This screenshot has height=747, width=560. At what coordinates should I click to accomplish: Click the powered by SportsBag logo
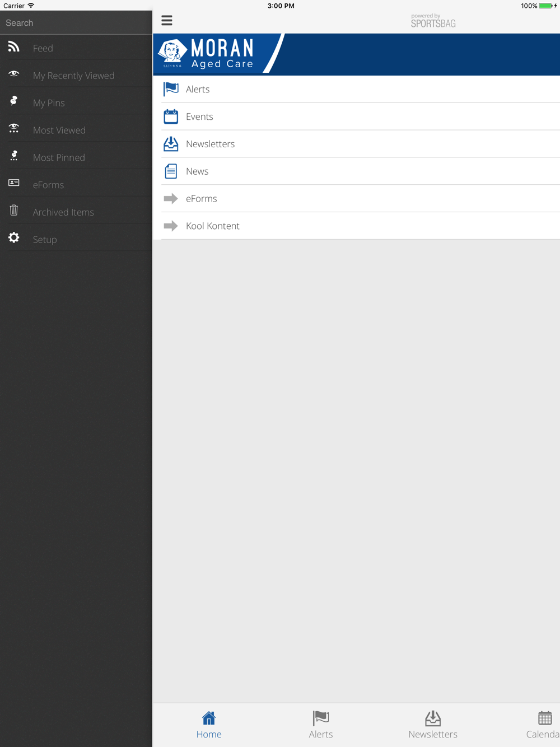(x=433, y=21)
